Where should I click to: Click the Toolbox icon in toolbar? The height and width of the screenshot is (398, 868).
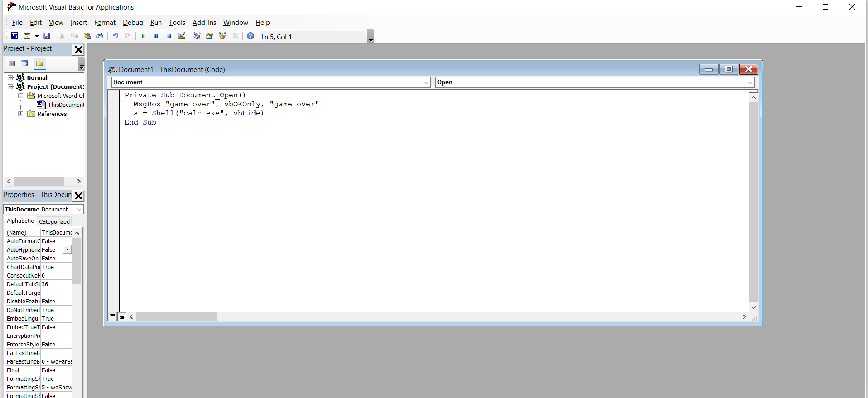pos(235,36)
